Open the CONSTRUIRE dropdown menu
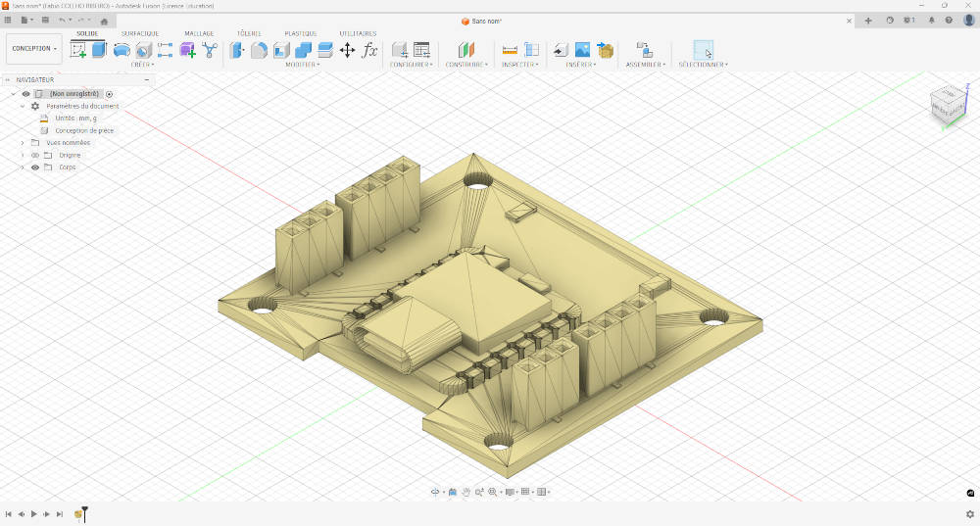980x526 pixels. coord(466,65)
